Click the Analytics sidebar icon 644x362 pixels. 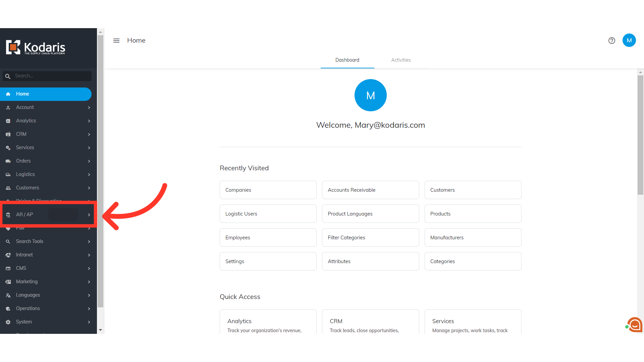click(8, 121)
